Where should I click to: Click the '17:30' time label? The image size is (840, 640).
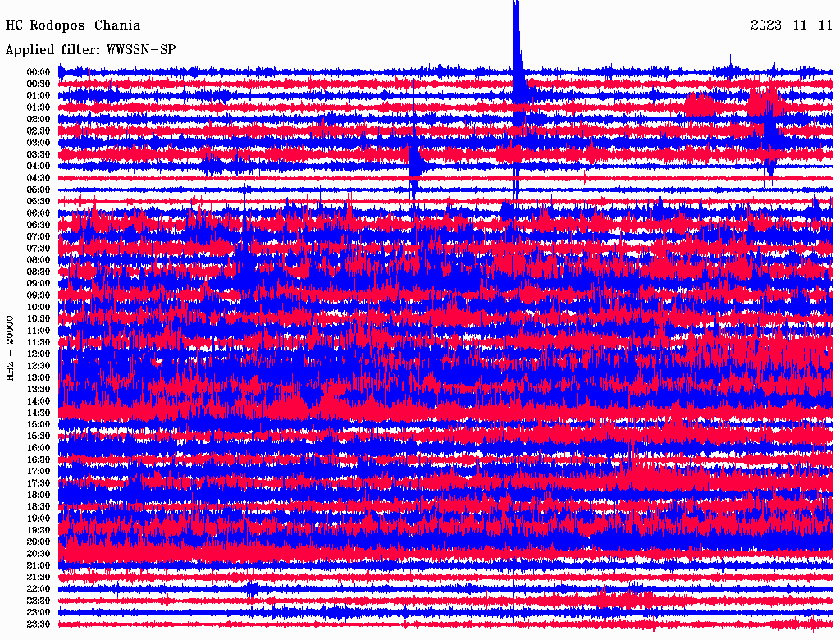[x=39, y=483]
